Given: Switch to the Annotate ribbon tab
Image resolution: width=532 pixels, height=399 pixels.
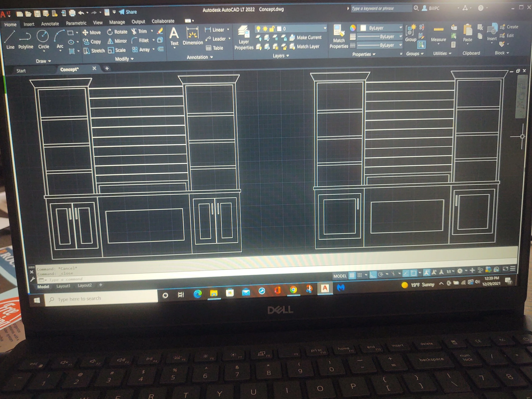Looking at the screenshot, I should 50,24.
